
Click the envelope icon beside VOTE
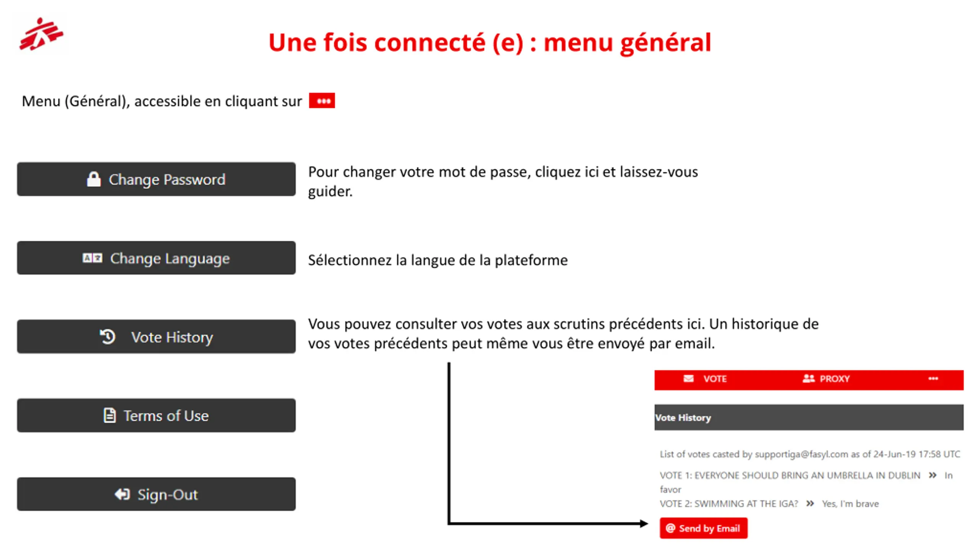(689, 378)
